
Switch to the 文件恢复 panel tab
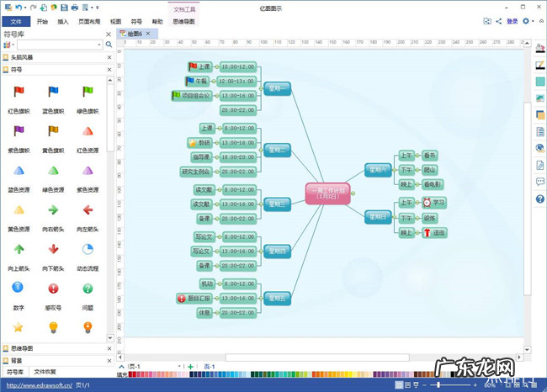(45, 371)
